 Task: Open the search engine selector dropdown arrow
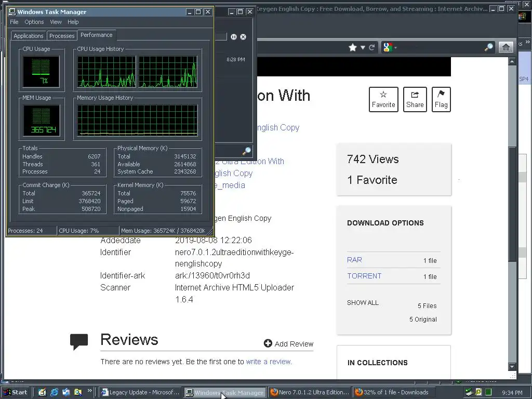[395, 48]
